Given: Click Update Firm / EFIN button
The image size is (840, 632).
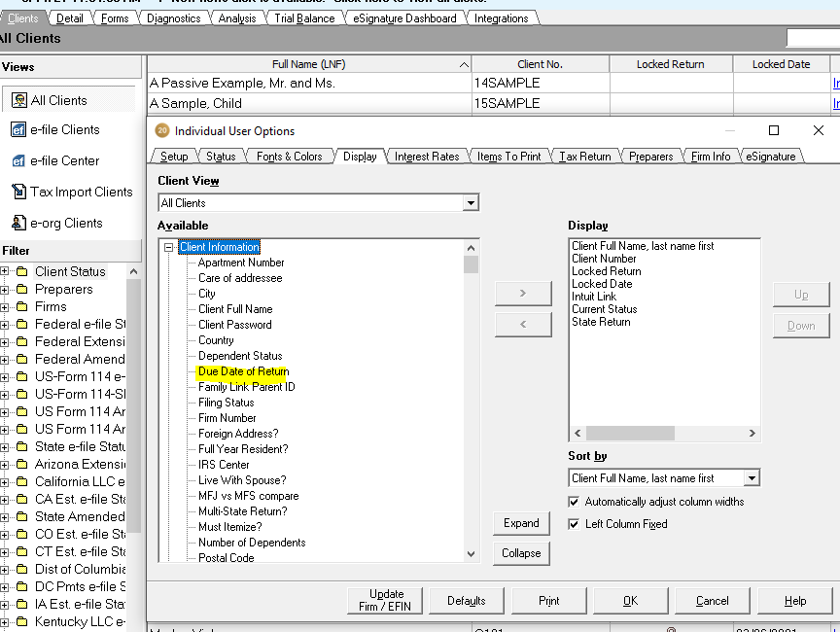Looking at the screenshot, I should (386, 600).
